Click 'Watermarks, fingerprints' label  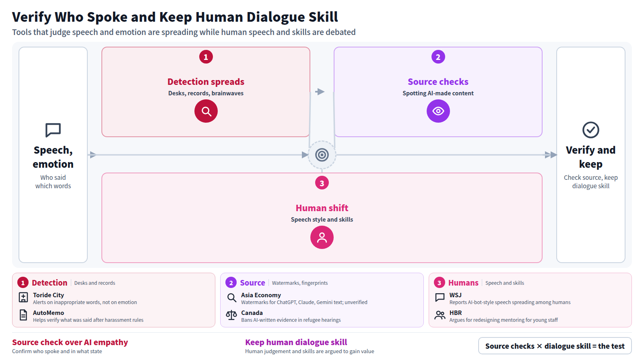[x=300, y=283]
